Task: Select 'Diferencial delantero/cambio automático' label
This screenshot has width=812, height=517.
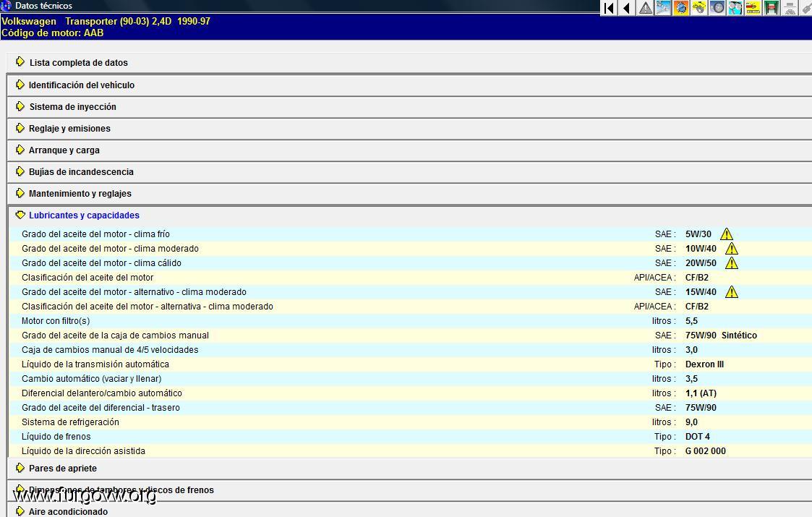Action: click(x=101, y=393)
